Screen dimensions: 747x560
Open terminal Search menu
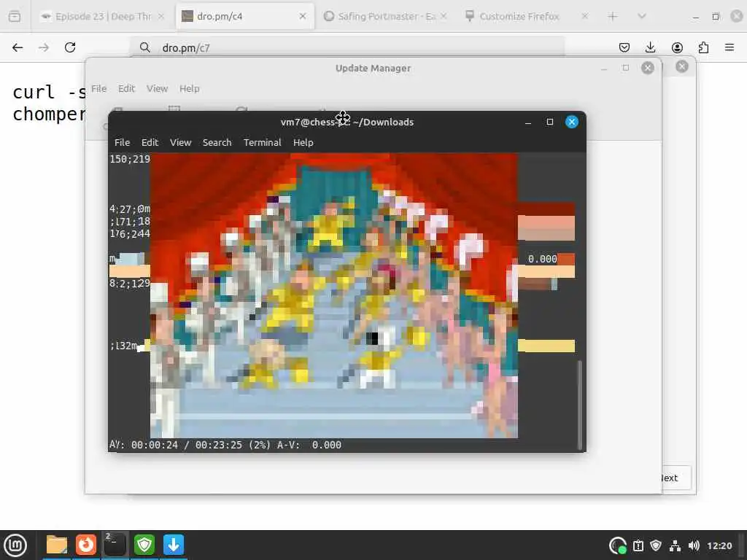(x=217, y=142)
